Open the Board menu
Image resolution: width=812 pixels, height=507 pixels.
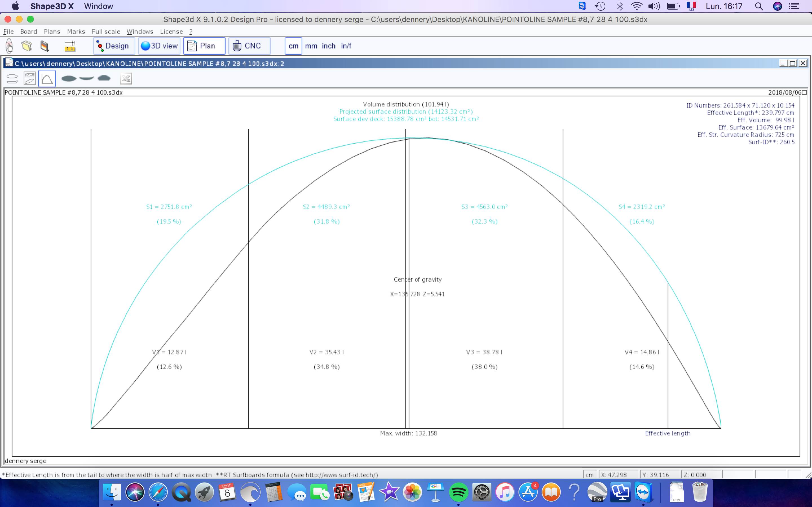pos(28,32)
